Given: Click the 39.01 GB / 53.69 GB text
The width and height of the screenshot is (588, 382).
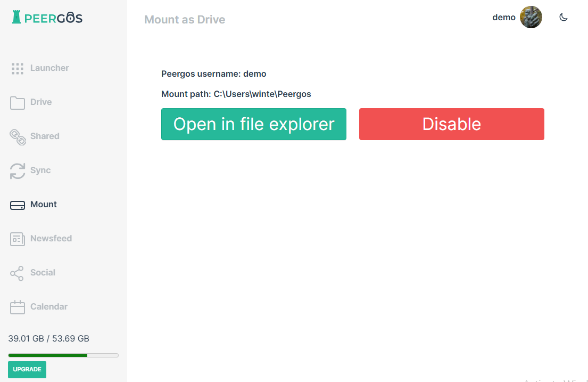Looking at the screenshot, I should 49,339.
